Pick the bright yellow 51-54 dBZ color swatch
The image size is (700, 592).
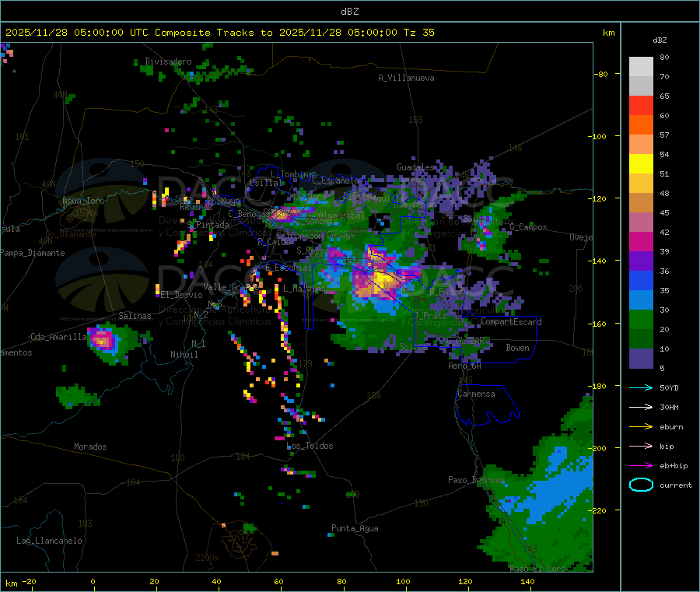[641, 164]
